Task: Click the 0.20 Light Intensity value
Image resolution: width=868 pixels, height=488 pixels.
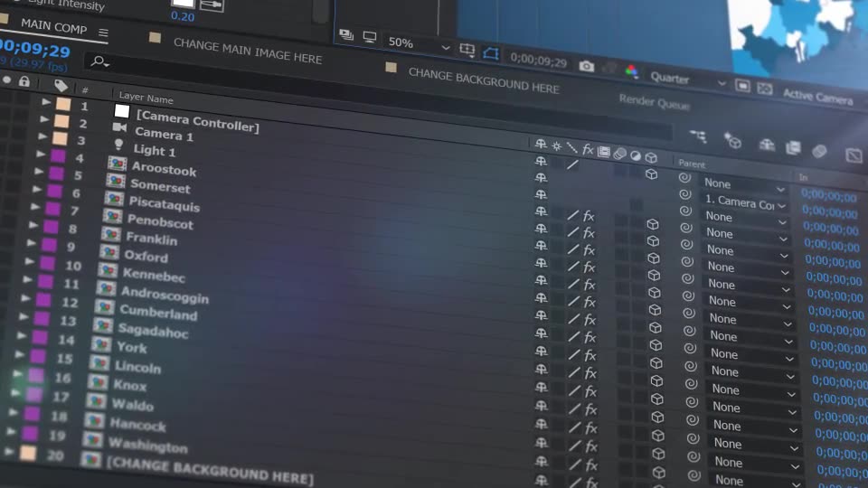Action: pyautogui.click(x=182, y=16)
